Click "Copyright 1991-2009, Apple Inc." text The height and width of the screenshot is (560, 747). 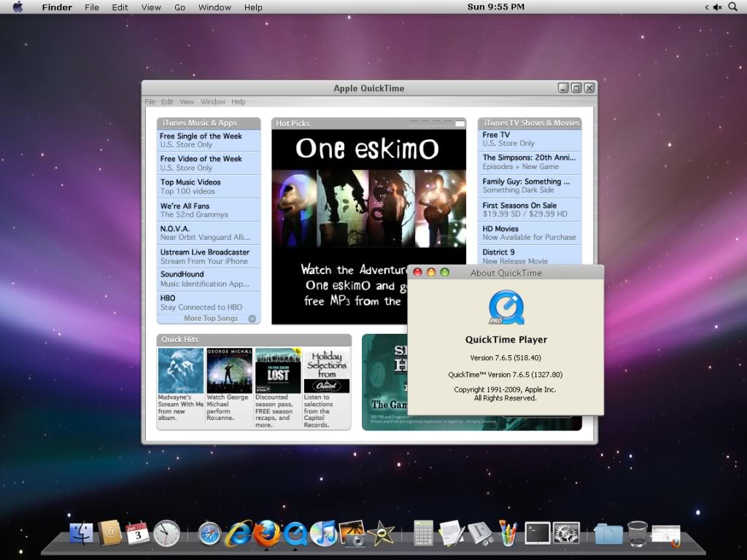(505, 389)
